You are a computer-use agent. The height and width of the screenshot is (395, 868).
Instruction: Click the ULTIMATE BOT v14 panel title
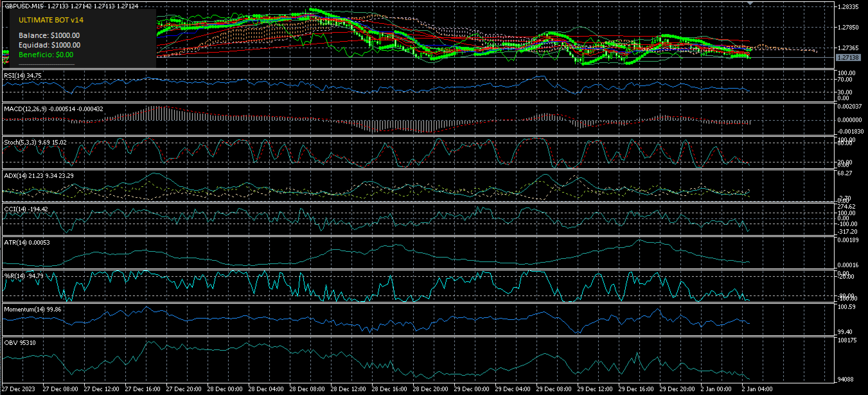click(51, 20)
